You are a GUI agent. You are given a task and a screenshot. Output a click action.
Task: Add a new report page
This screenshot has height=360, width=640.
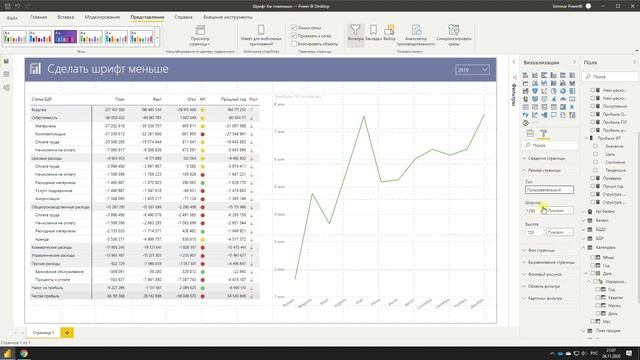(x=67, y=333)
